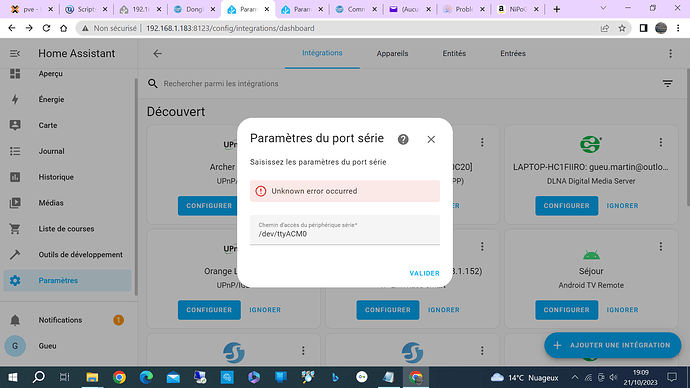Open the three-dot menu on Séjour card

tap(661, 247)
